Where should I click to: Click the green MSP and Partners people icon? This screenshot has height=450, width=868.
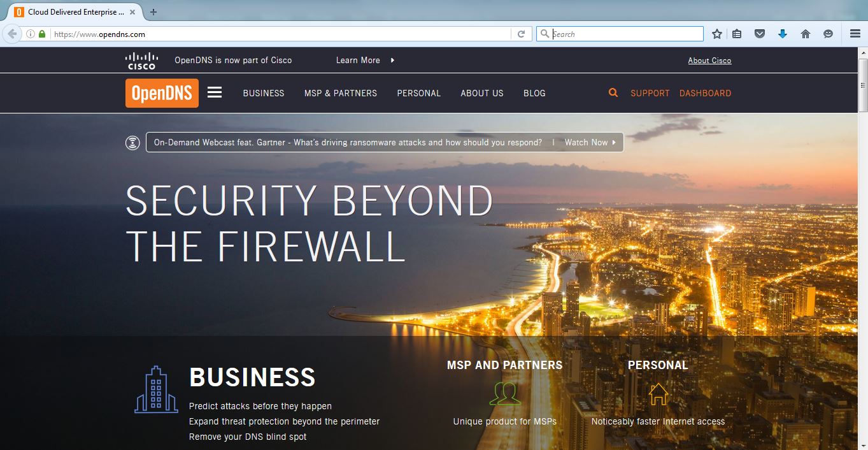tap(505, 393)
